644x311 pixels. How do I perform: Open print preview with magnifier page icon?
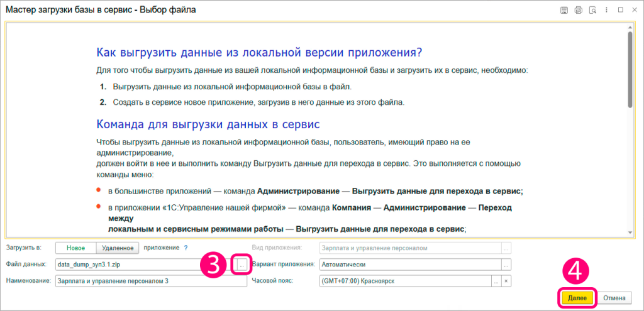click(592, 10)
